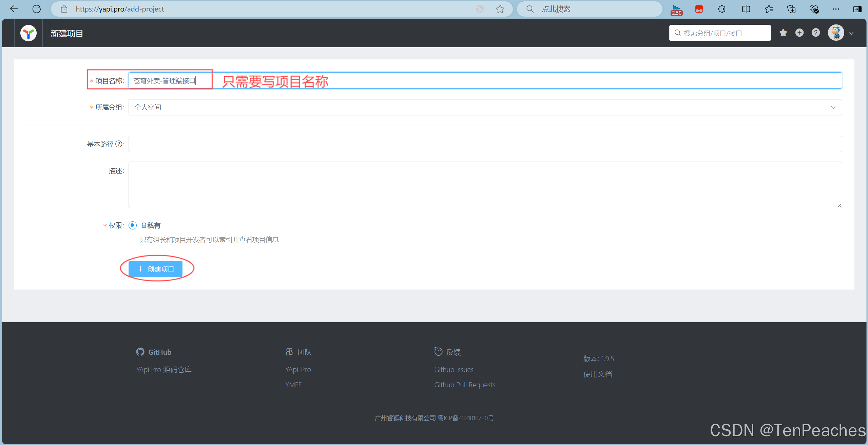Open help via question mark icon

[x=816, y=33]
